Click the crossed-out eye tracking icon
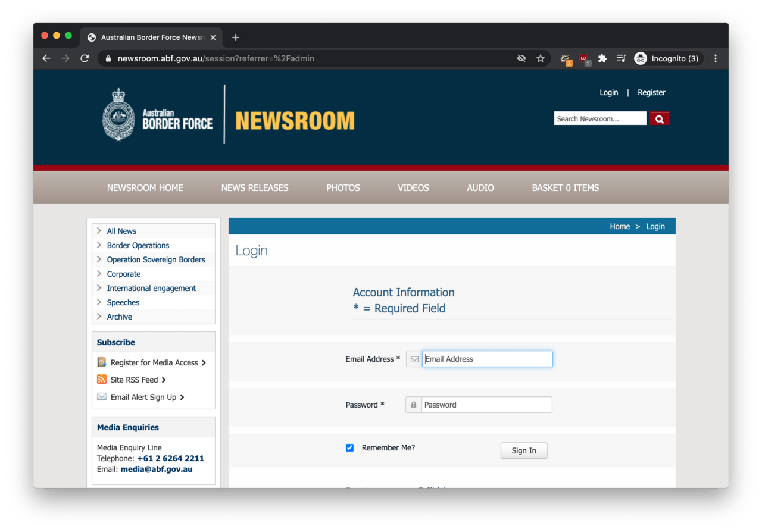 pyautogui.click(x=521, y=58)
